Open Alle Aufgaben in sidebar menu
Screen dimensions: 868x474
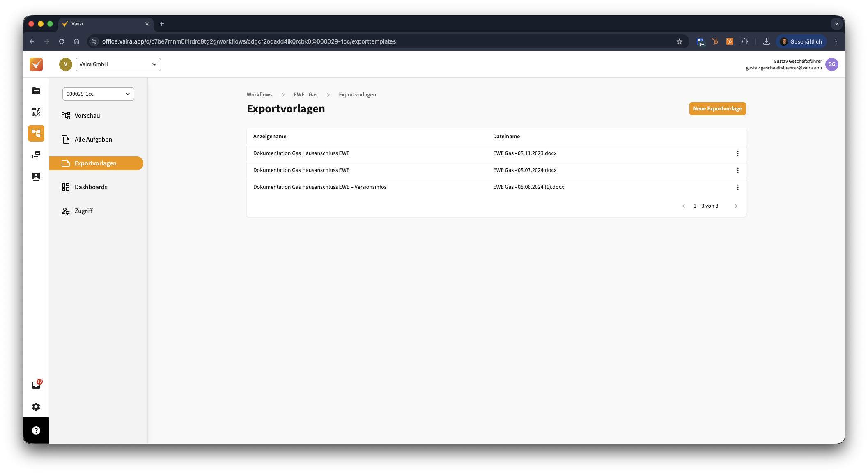click(x=93, y=140)
